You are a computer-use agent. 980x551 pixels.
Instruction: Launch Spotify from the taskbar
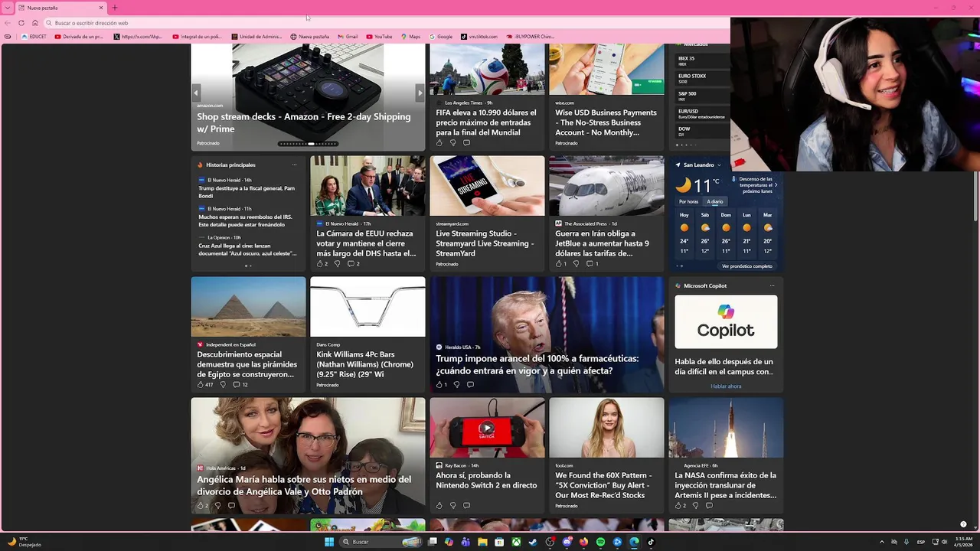coord(600,542)
